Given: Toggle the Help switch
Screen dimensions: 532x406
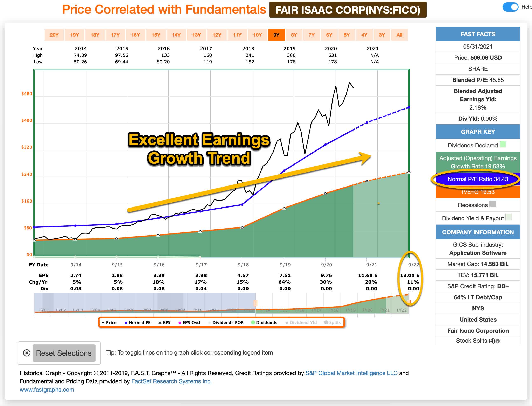Looking at the screenshot, I should point(510,7).
